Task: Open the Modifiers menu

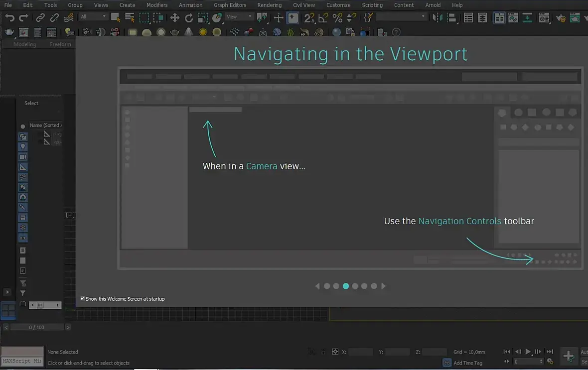Action: (x=157, y=5)
